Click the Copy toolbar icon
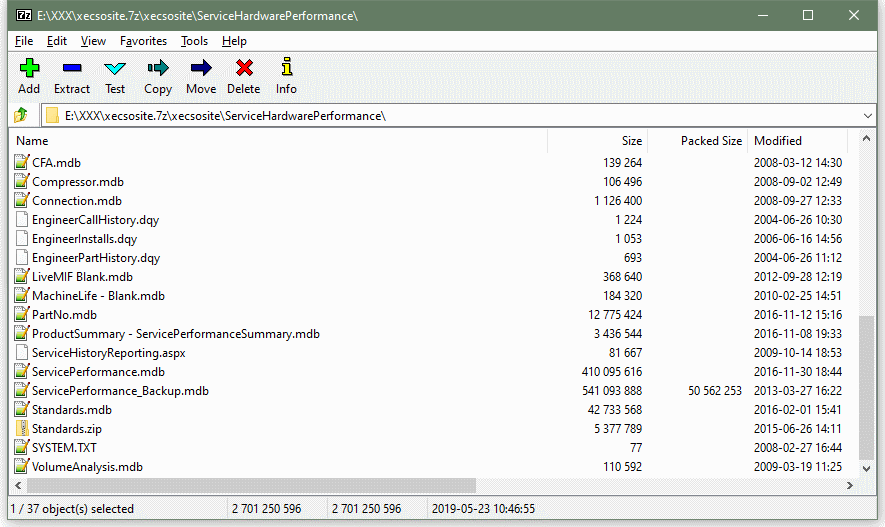The width and height of the screenshot is (885, 527). click(158, 68)
